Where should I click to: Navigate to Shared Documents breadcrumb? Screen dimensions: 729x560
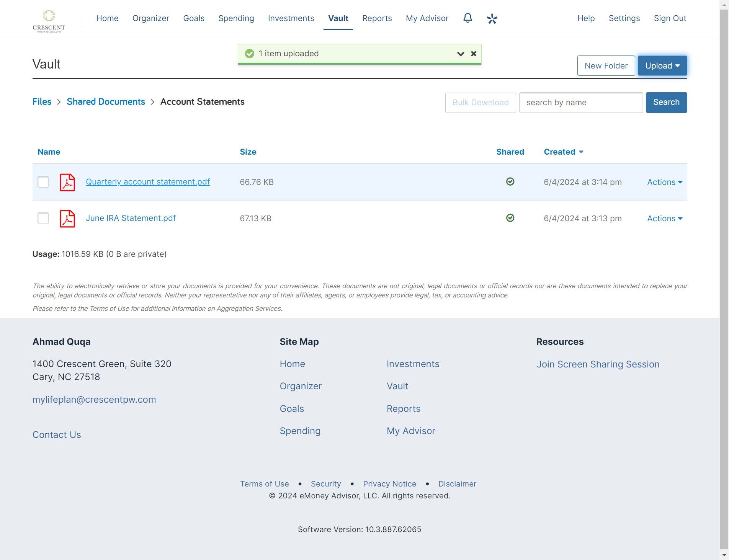coord(106,102)
